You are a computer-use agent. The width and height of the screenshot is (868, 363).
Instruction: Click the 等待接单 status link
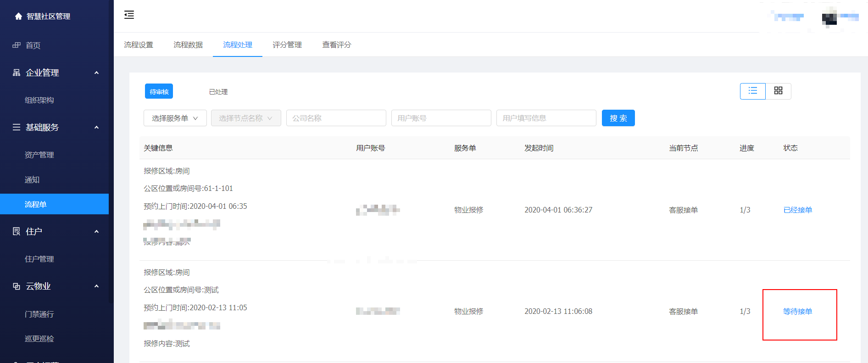click(797, 311)
